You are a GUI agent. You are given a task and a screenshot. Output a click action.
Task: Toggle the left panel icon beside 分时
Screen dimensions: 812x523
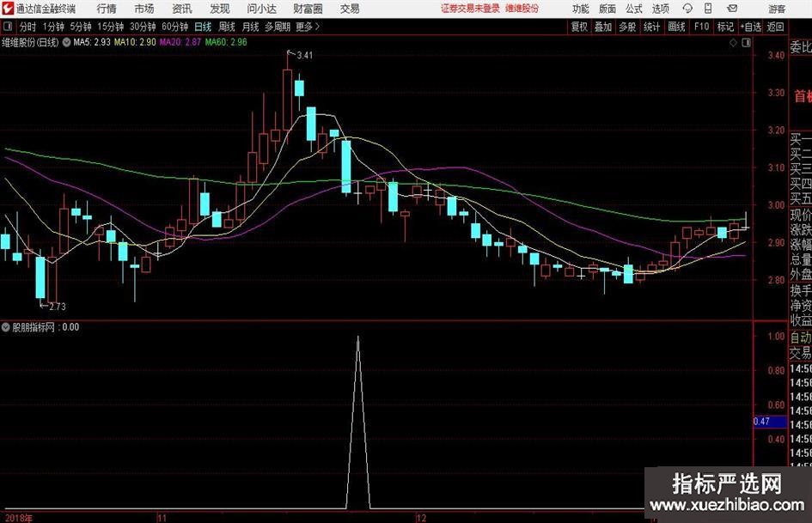point(7,27)
